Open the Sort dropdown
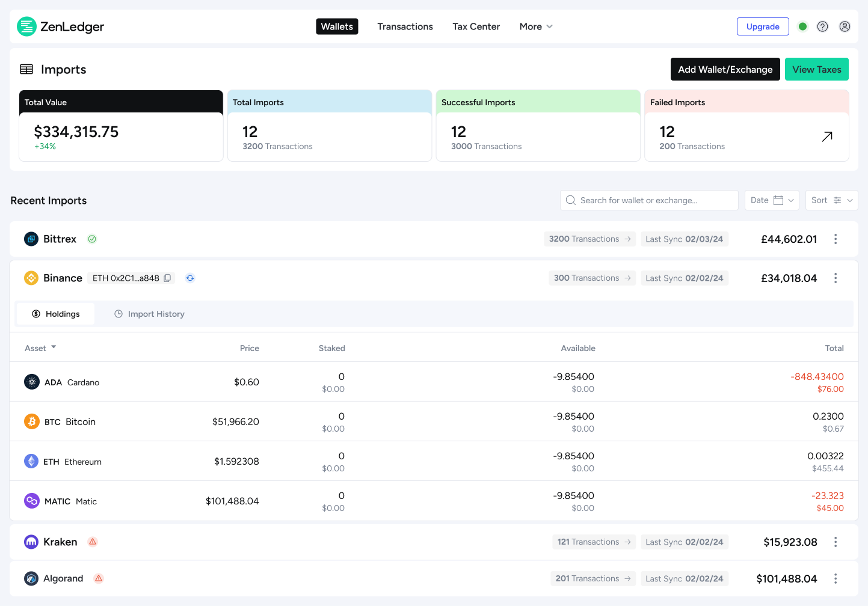The width and height of the screenshot is (868, 606). [831, 200]
